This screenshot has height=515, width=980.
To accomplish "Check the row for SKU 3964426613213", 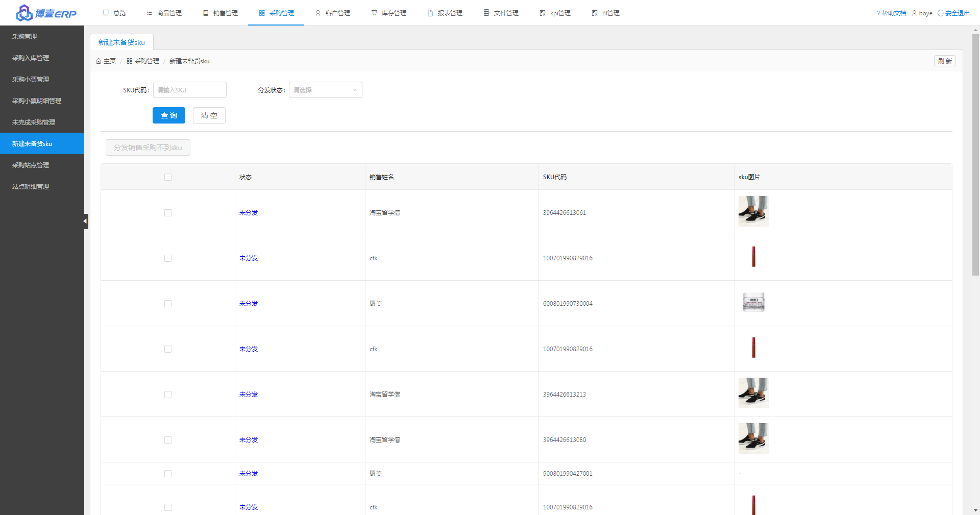I will tap(168, 395).
